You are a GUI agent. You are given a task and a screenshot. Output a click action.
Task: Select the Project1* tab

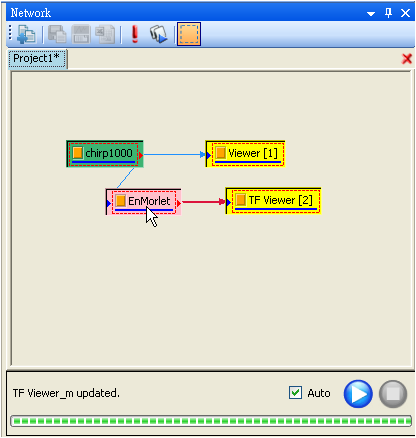point(37,59)
